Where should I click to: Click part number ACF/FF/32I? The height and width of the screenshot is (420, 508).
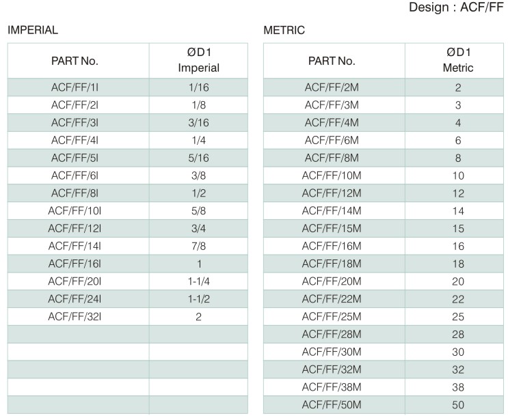(x=75, y=316)
